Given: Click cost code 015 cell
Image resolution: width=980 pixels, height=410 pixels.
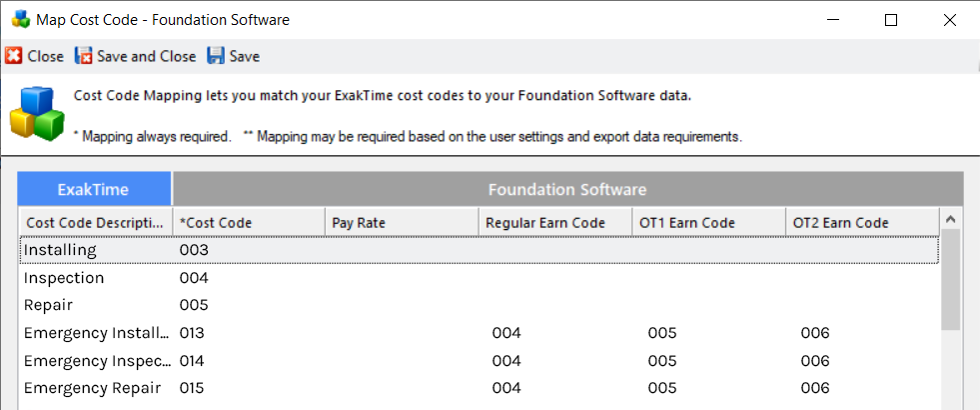Looking at the screenshot, I should click(192, 388).
